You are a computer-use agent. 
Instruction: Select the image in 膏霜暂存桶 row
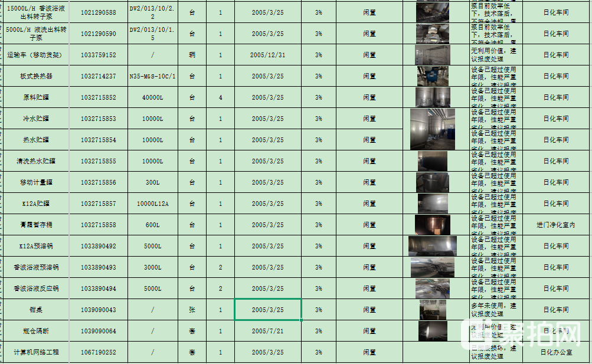click(432, 225)
